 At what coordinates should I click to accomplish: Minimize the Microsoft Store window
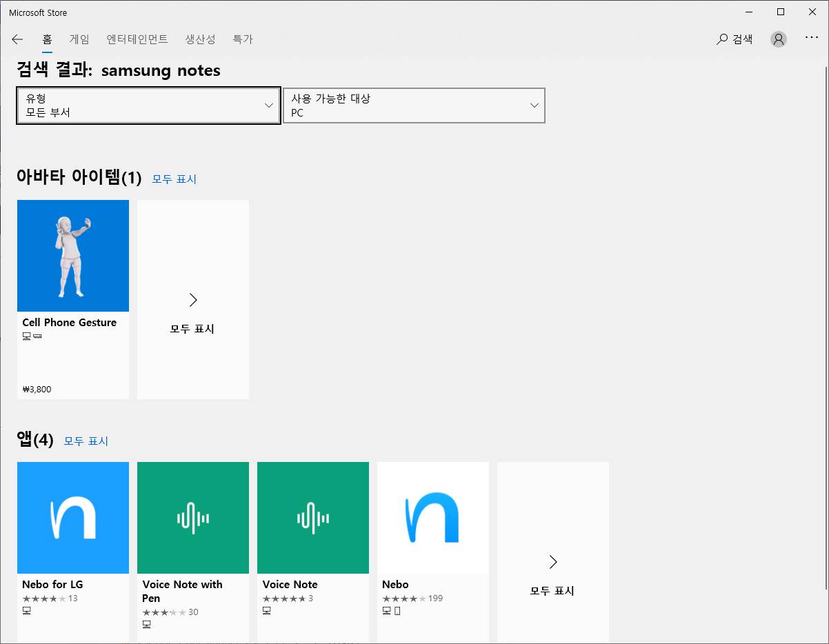749,12
